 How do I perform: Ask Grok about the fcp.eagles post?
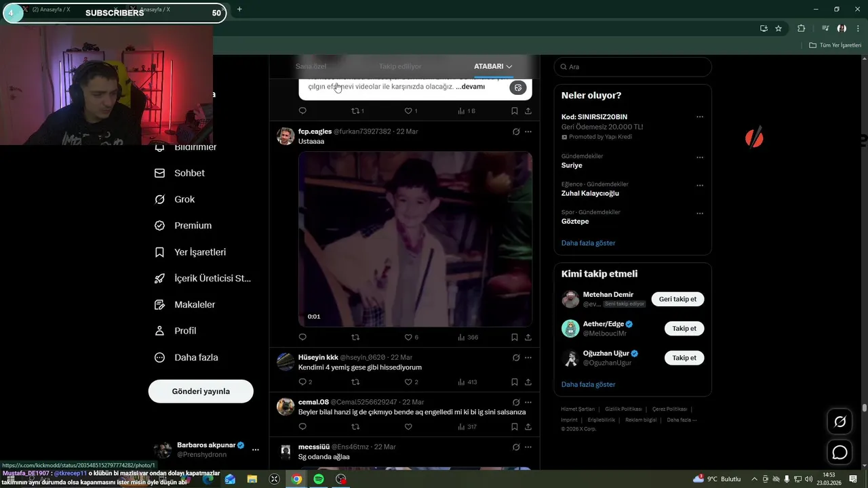tap(516, 131)
